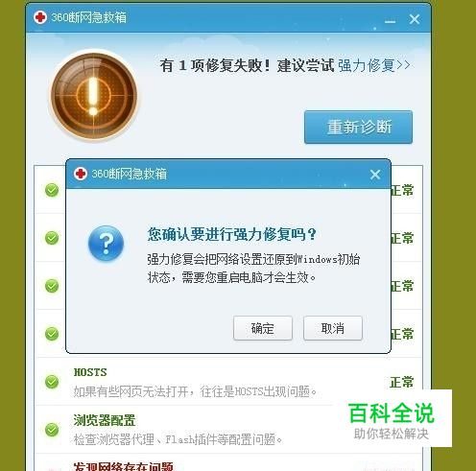Select the green check icon beside 浏览器配置
Viewport: 476px width, 471px height.
(x=52, y=430)
